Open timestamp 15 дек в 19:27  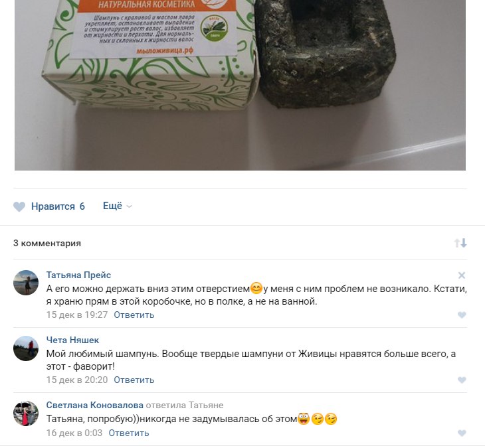77,315
